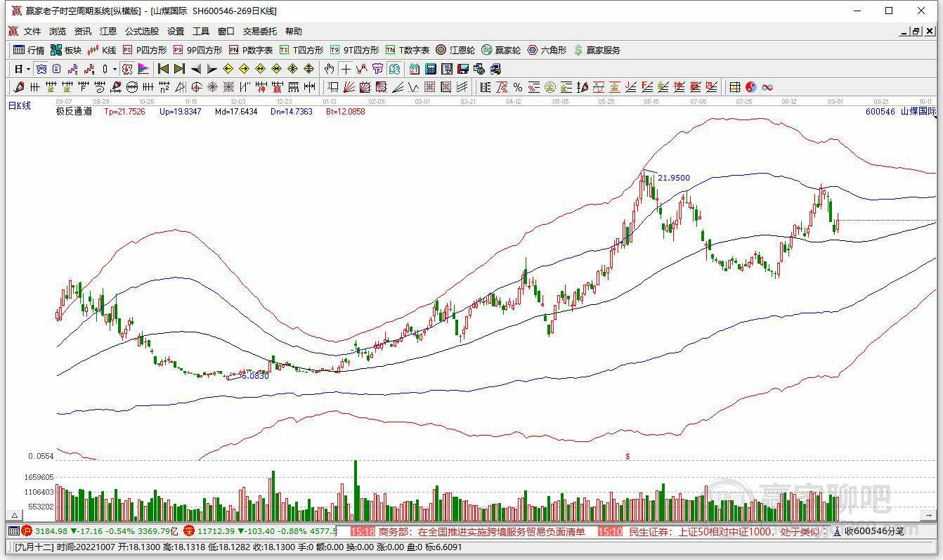Select the red grid square tool
Screen dimensions: 943x560
[429, 87]
